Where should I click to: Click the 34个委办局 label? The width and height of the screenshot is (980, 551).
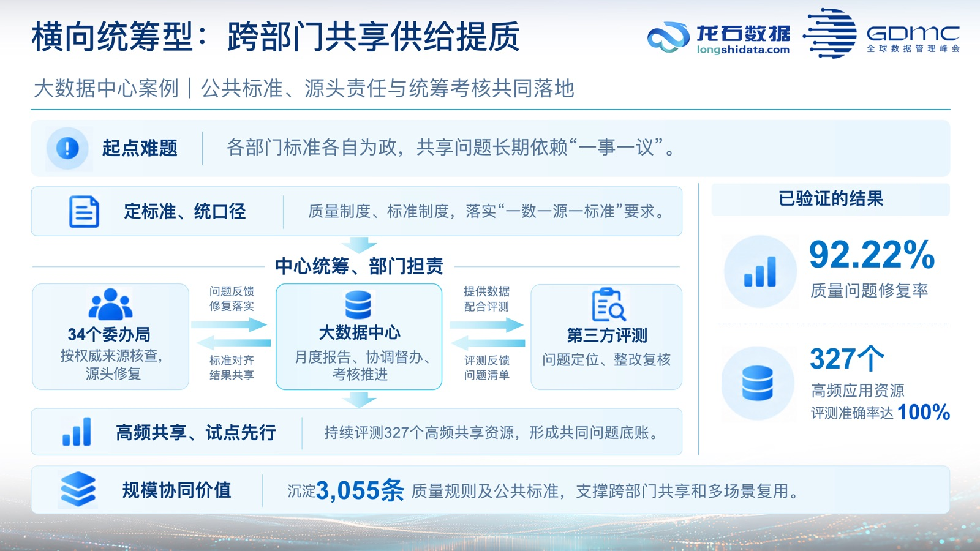pos(109,334)
